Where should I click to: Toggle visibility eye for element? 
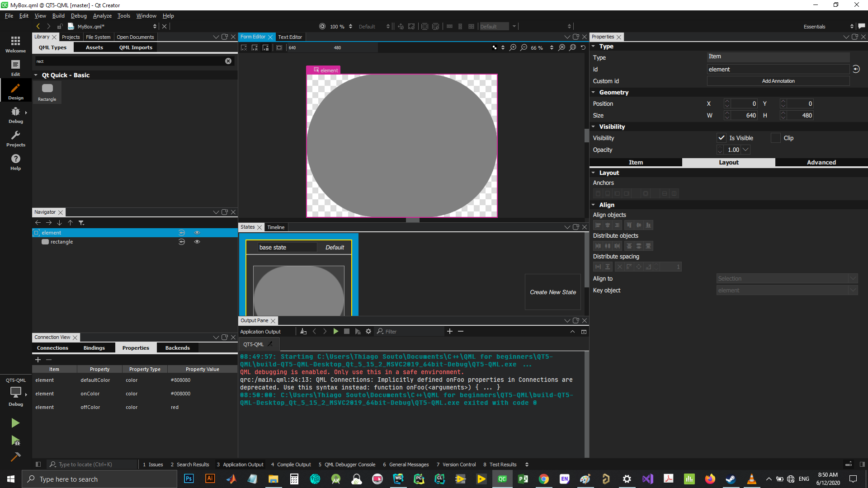pos(197,233)
